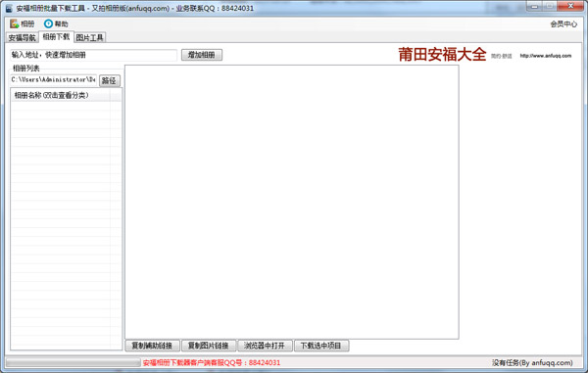588x373 pixels.
Task: Minimize the application window
Action: [535, 7]
